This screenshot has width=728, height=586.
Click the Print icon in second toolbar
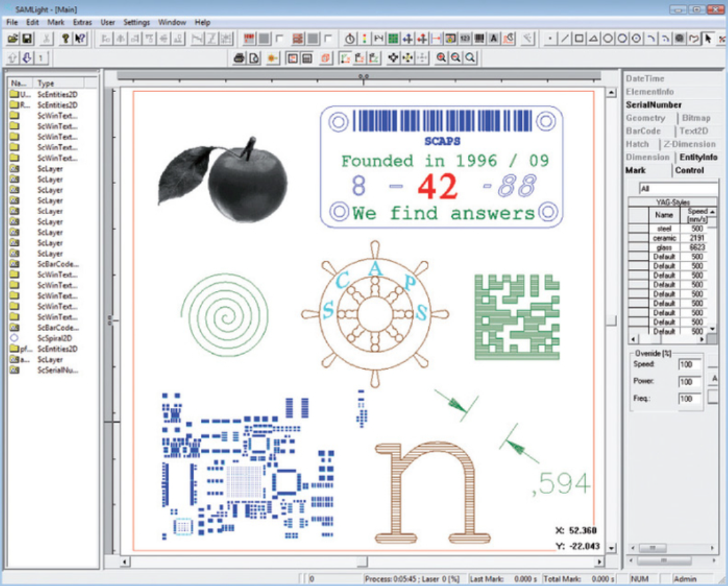(x=239, y=58)
